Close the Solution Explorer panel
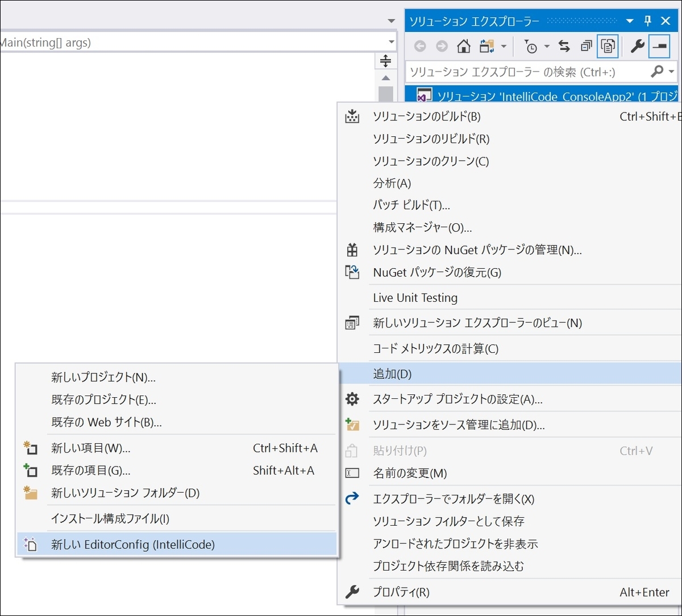 (x=666, y=21)
